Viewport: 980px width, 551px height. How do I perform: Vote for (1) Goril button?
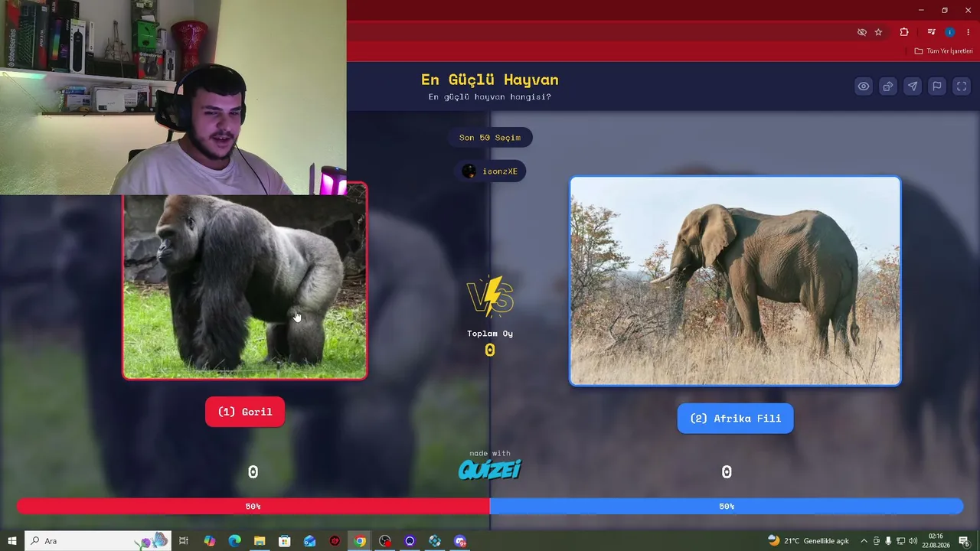245,412
